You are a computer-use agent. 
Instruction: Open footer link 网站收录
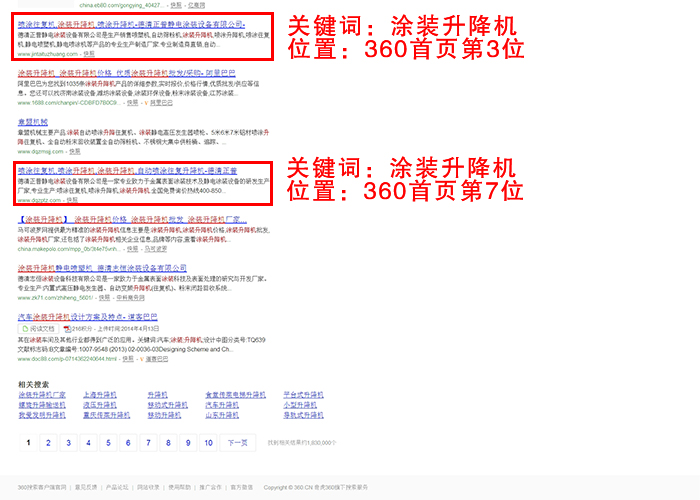pyautogui.click(x=148, y=488)
